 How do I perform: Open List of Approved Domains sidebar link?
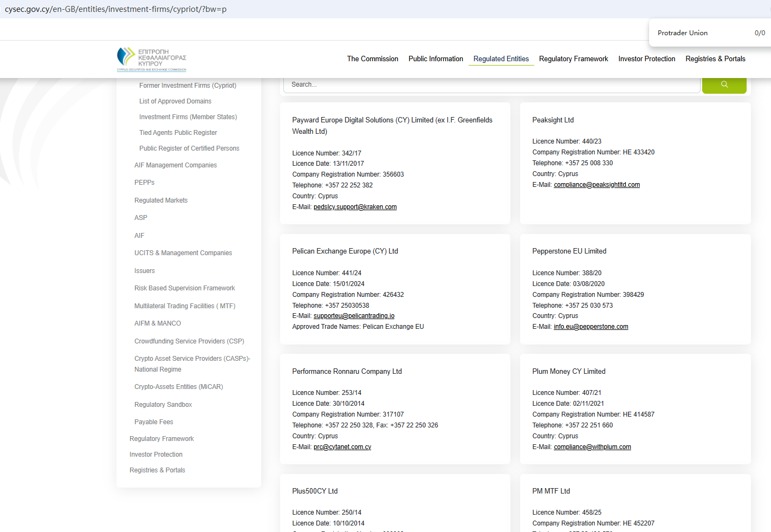pyautogui.click(x=175, y=101)
